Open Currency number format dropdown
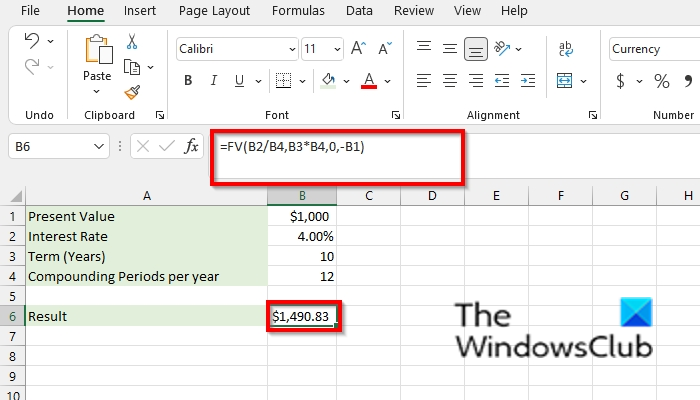 coord(654,49)
